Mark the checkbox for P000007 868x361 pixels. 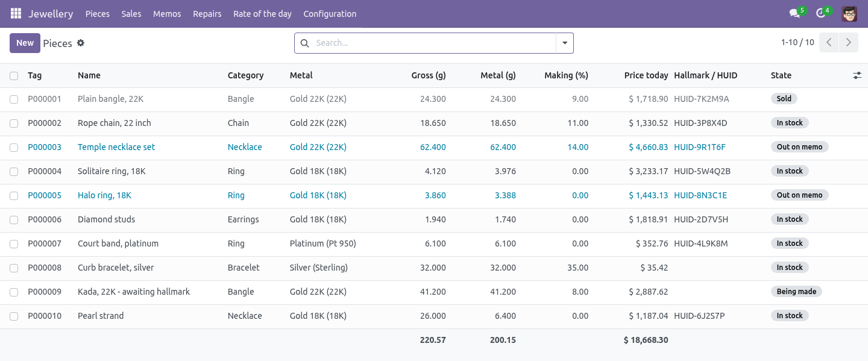[x=14, y=244]
